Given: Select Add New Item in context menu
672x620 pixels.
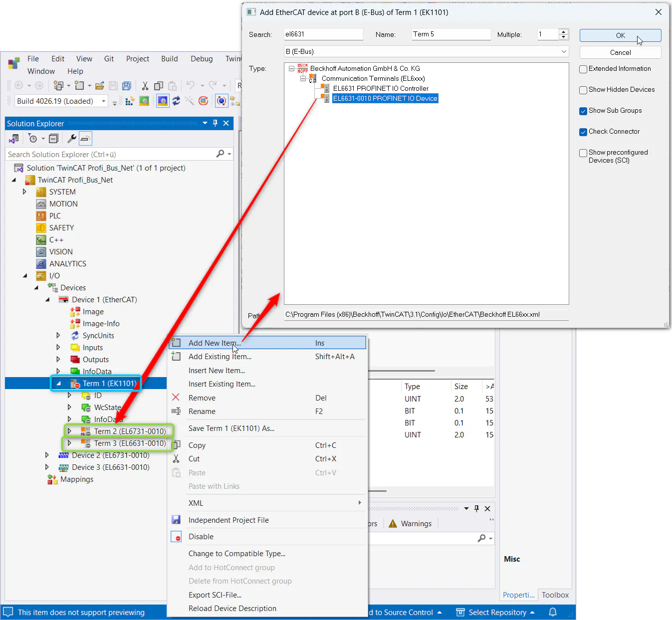Looking at the screenshot, I should pyautogui.click(x=215, y=343).
